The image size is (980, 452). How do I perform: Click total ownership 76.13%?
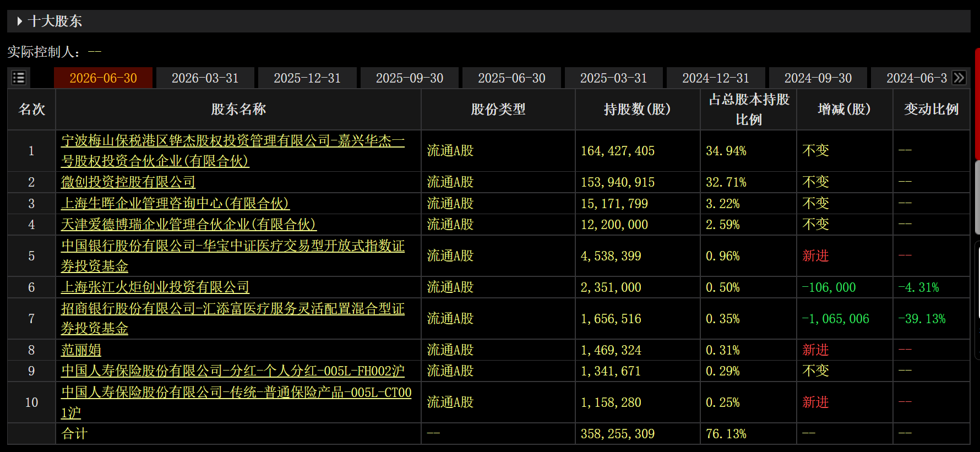(x=726, y=434)
